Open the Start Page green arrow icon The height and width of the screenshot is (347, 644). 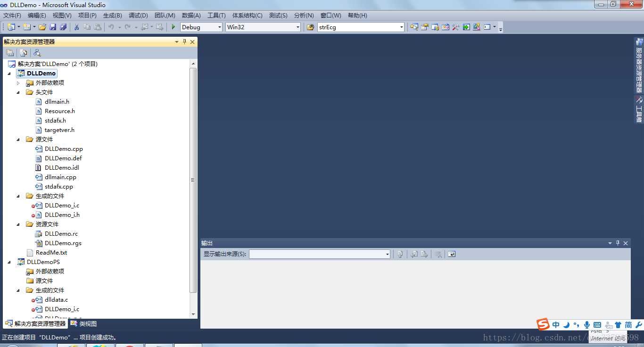[466, 27]
